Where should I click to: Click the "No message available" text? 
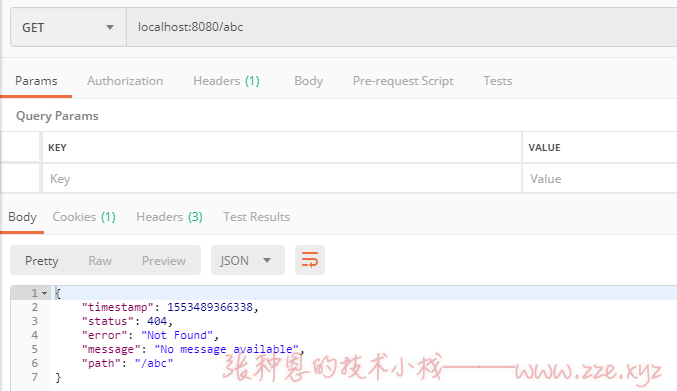click(227, 349)
